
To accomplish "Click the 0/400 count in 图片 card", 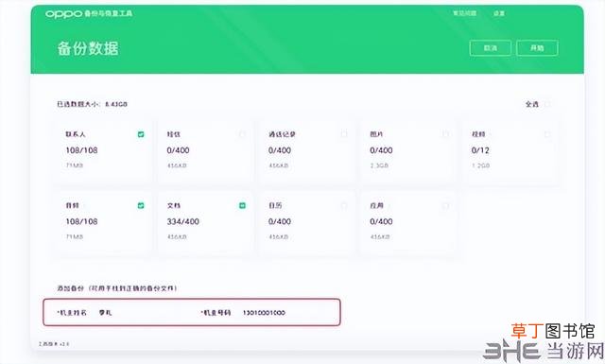I will click(x=381, y=150).
